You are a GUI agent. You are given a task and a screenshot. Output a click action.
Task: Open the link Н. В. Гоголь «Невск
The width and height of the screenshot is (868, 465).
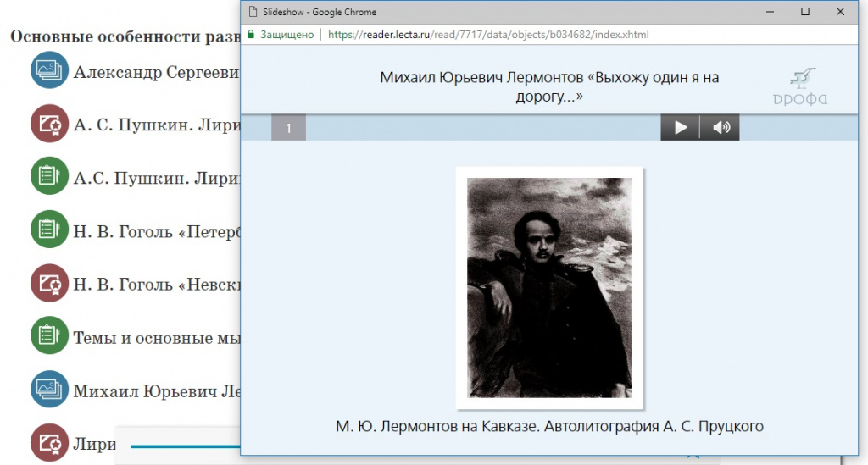pyautogui.click(x=157, y=285)
